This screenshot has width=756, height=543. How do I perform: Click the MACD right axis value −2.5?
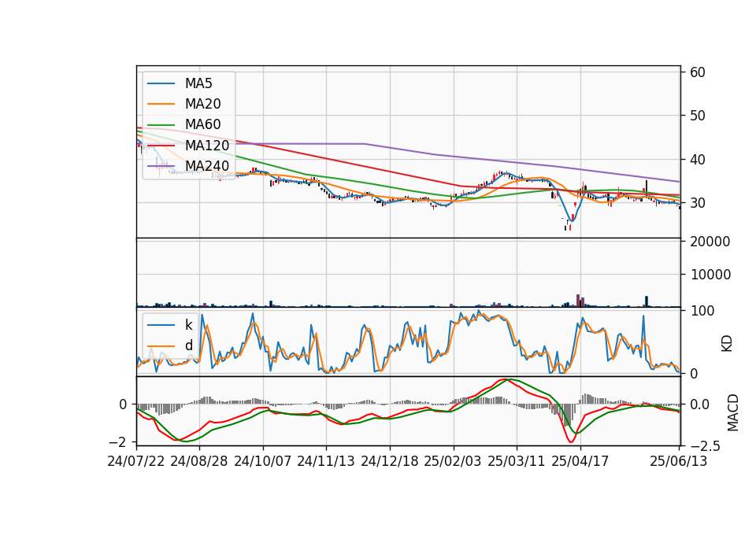coord(705,446)
